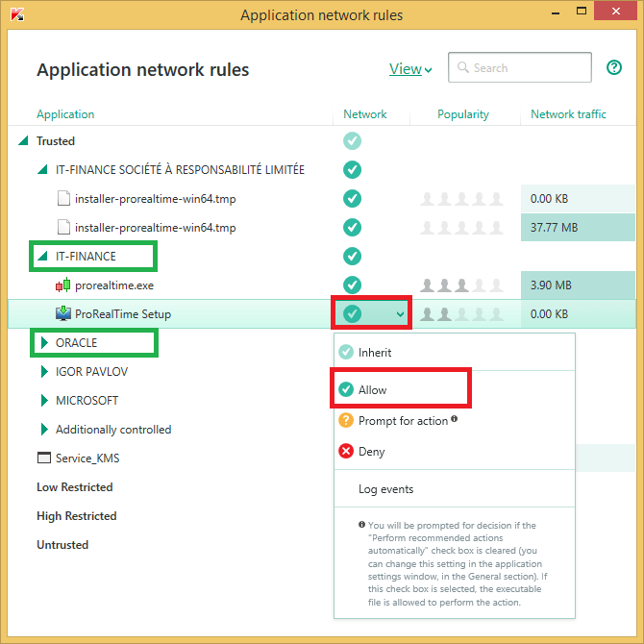Click the magnifier icon in search box
Viewport: 644px width, 644px height.
coord(463,67)
